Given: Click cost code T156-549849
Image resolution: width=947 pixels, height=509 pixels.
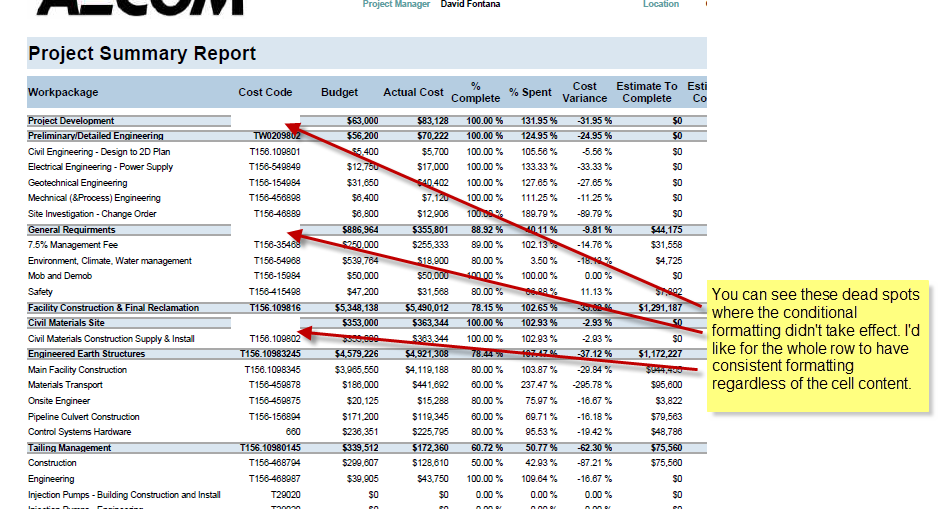Looking at the screenshot, I should (x=275, y=167).
